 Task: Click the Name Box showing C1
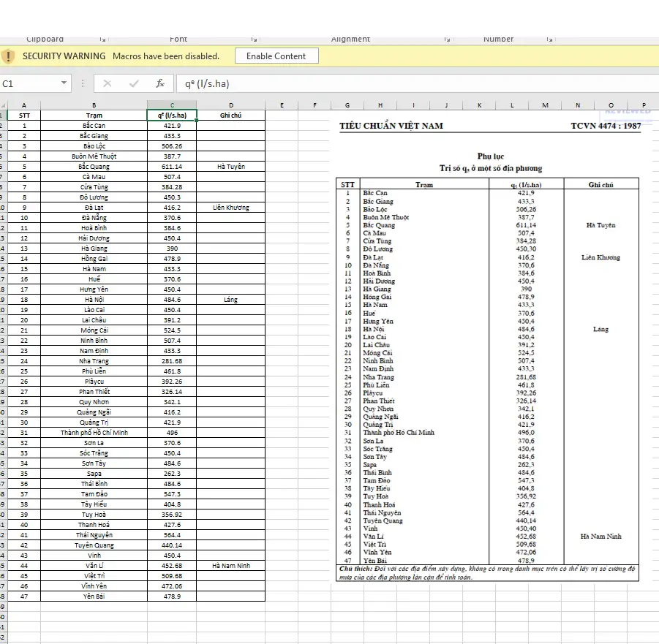(x=29, y=83)
